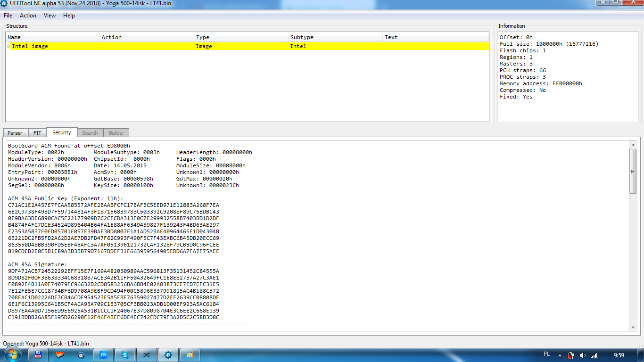
Task: Click 'ModuleVendor: 8086h' value
Action: [39, 165]
